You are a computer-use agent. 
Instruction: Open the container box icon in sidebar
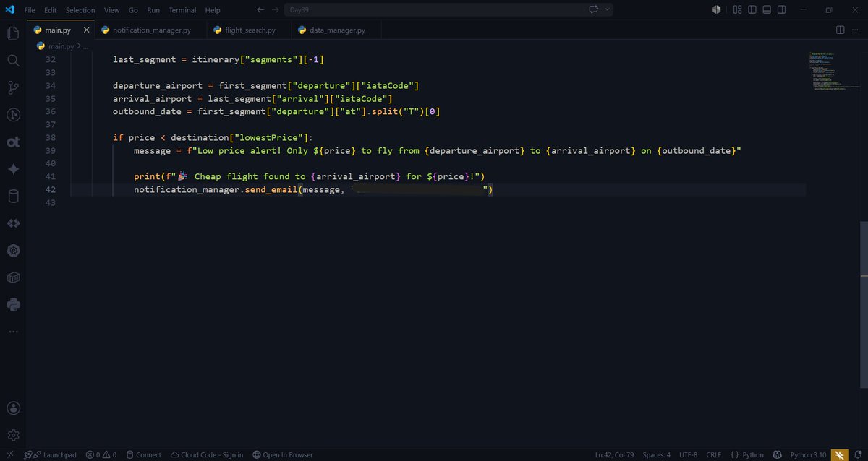point(13,277)
